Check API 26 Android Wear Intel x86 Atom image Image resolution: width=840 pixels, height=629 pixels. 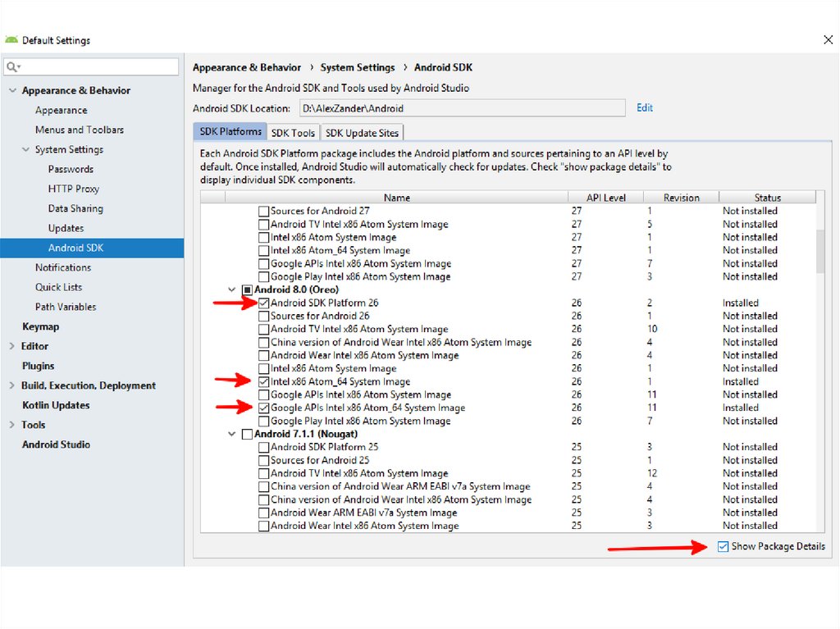click(263, 355)
